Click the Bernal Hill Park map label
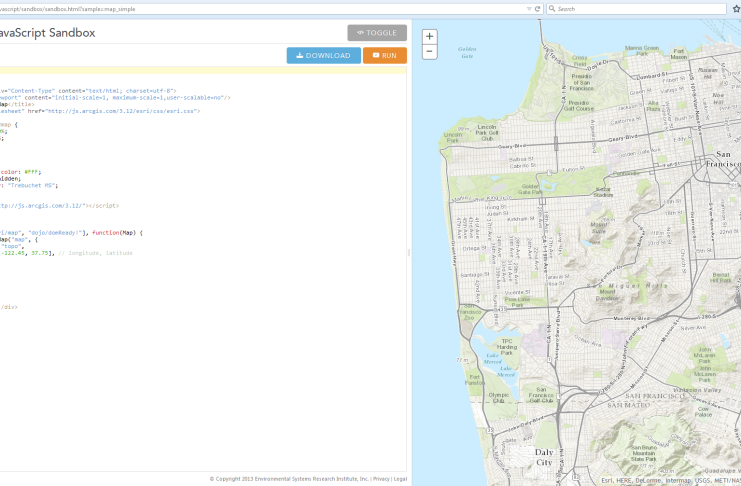The width and height of the screenshot is (741, 486). 721,278
